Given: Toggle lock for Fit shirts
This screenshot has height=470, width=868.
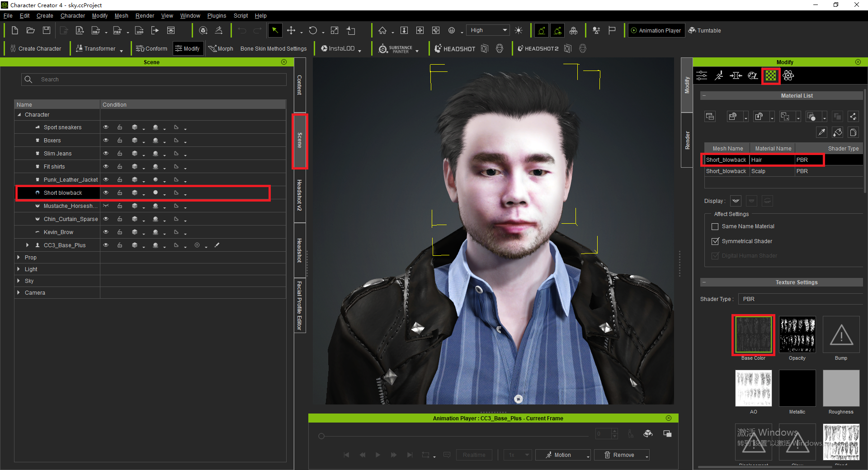Looking at the screenshot, I should pyautogui.click(x=120, y=167).
